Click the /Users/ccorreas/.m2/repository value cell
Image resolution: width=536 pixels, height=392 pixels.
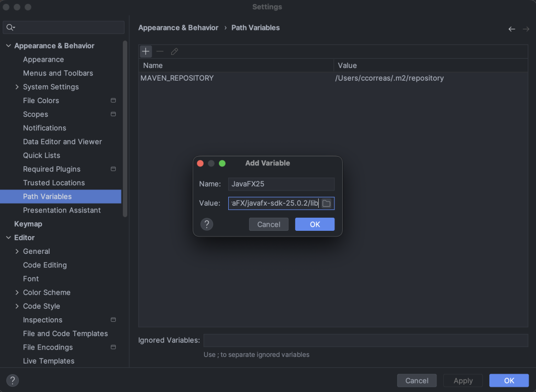point(389,79)
